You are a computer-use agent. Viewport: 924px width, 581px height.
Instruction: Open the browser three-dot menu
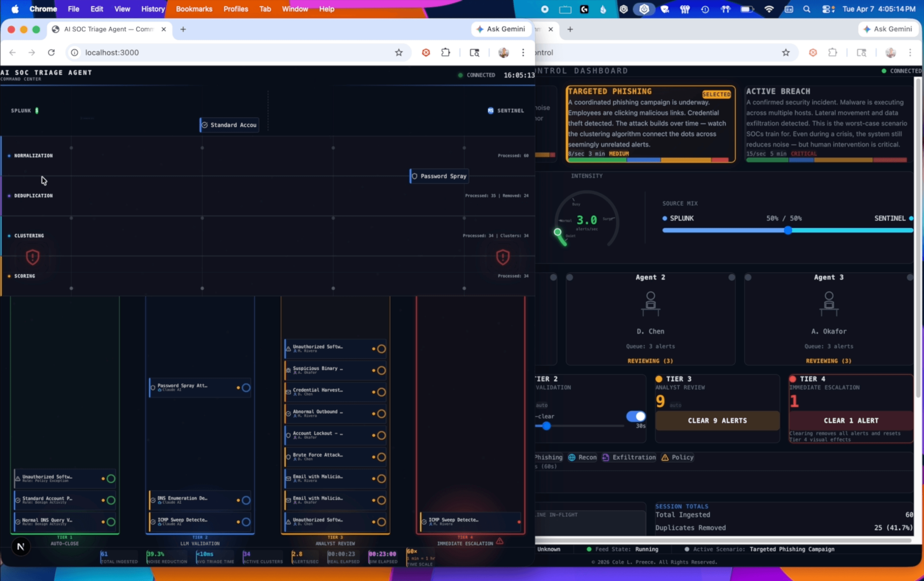point(523,53)
